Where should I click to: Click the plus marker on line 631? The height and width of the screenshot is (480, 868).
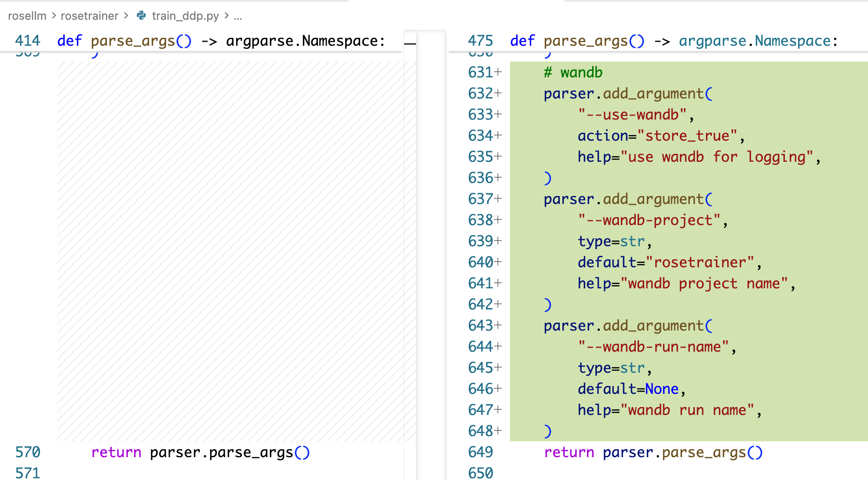498,72
